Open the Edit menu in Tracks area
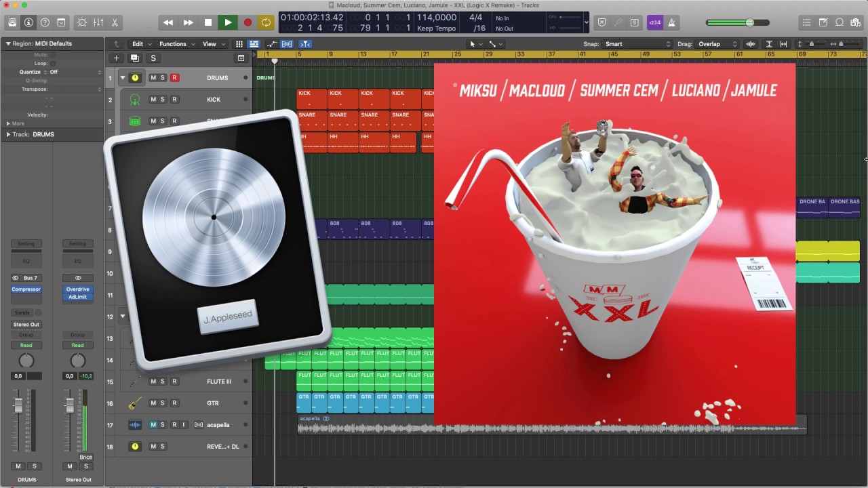 (141, 44)
